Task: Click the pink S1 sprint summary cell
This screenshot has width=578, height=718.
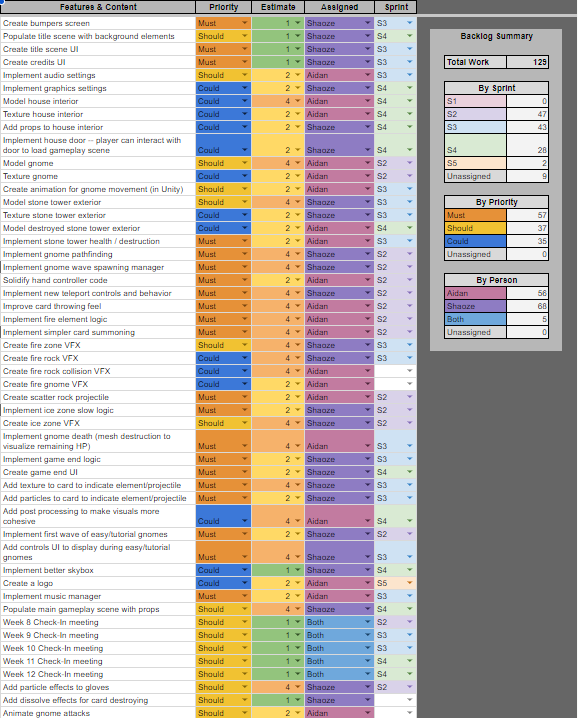Action: 475,101
